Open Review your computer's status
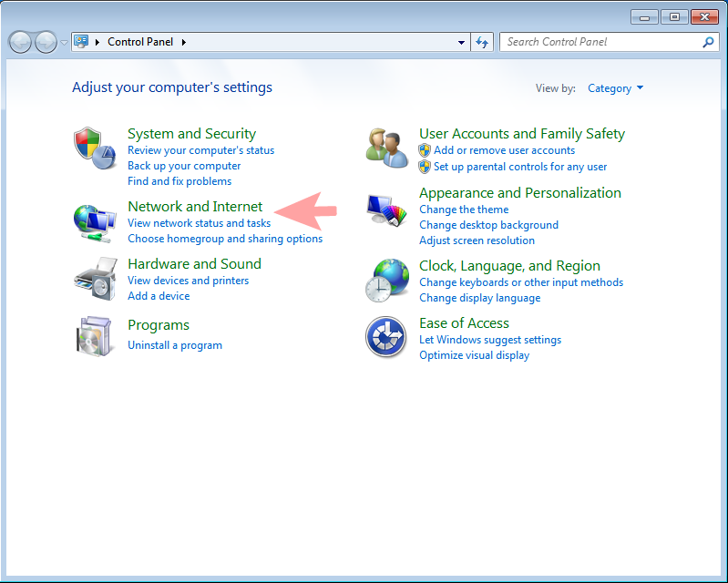This screenshot has height=583, width=728. coord(201,150)
